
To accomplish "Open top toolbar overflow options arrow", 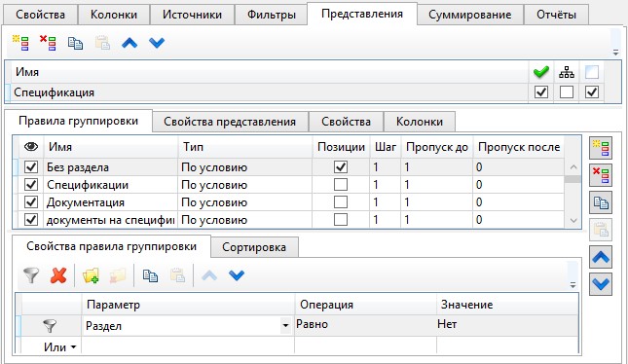I will 615,53.
